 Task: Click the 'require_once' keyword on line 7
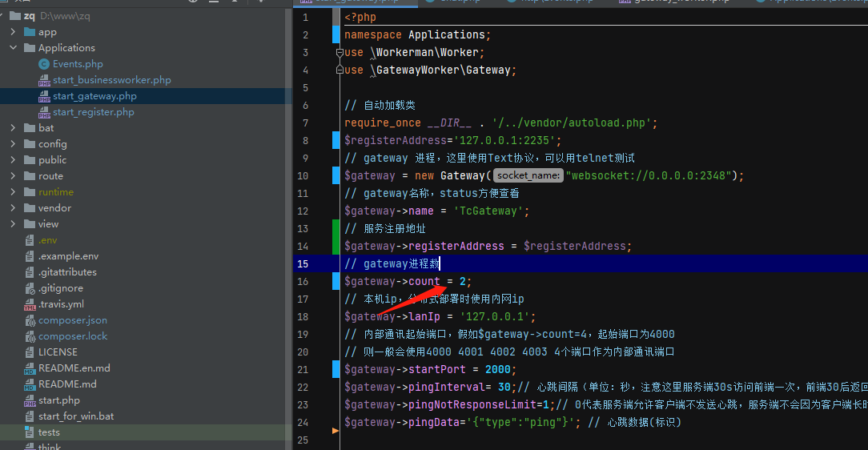tap(383, 123)
